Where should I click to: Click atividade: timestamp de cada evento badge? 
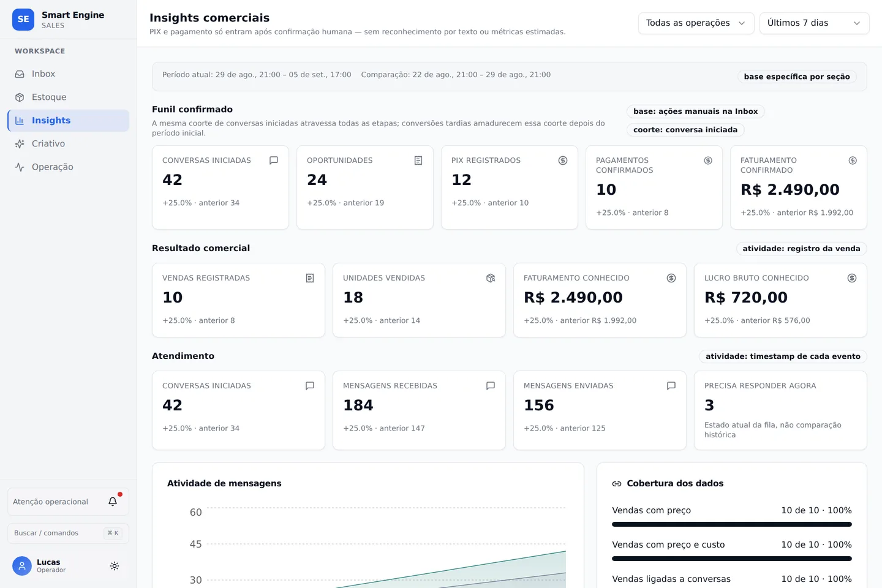click(783, 356)
